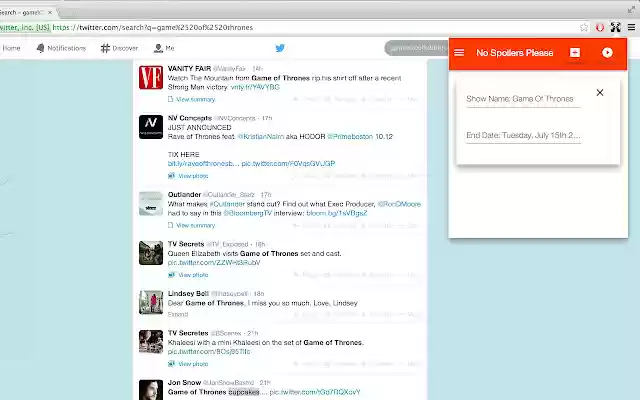
Task: View summary of the Outlander tweet
Action: coord(191,225)
